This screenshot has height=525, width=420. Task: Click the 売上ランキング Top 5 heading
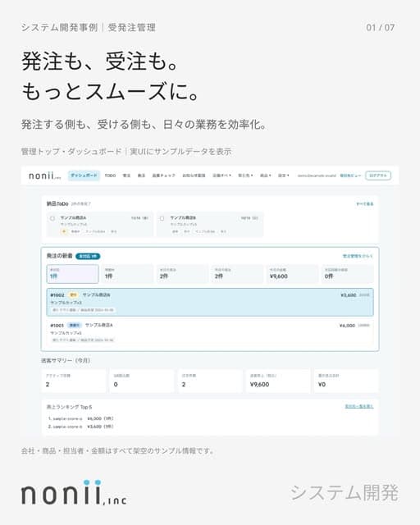tap(69, 407)
